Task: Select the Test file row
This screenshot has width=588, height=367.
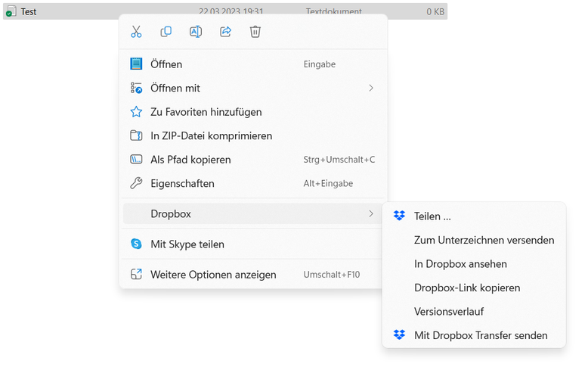Action: click(29, 12)
